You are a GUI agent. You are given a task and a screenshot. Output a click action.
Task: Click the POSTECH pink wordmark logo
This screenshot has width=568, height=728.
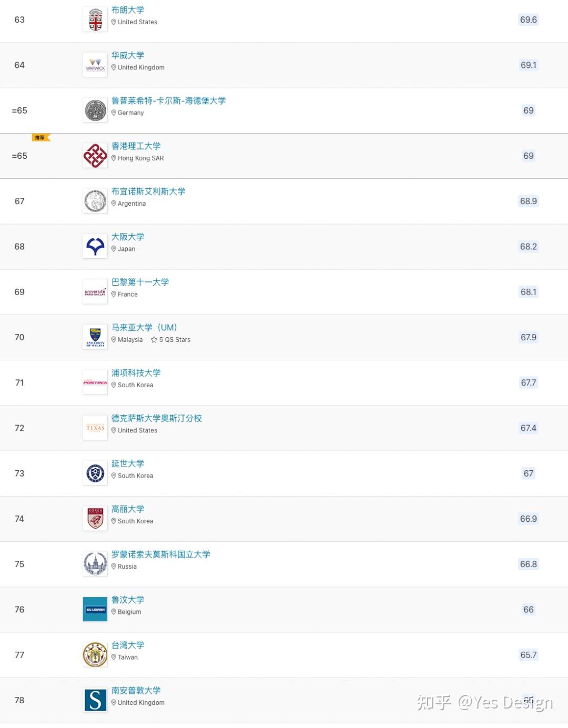(x=95, y=382)
